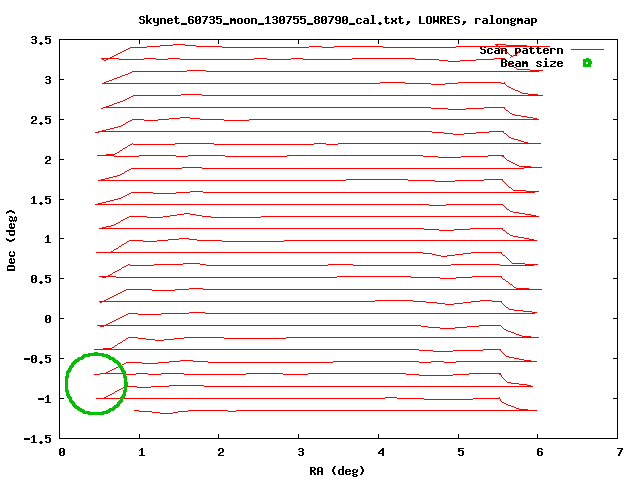The image size is (640, 480).
Task: Select the 'Scan pattern' legend label
Action: click(x=521, y=51)
